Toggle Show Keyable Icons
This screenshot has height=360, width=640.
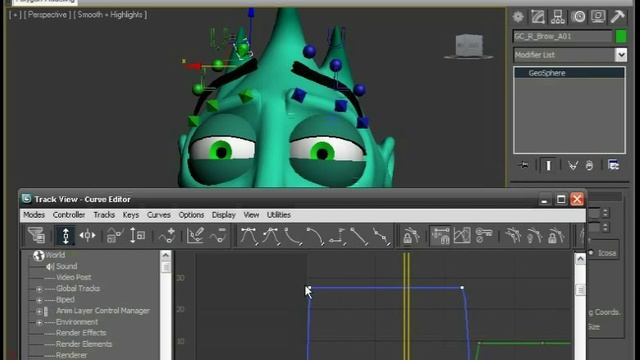[x=484, y=236]
